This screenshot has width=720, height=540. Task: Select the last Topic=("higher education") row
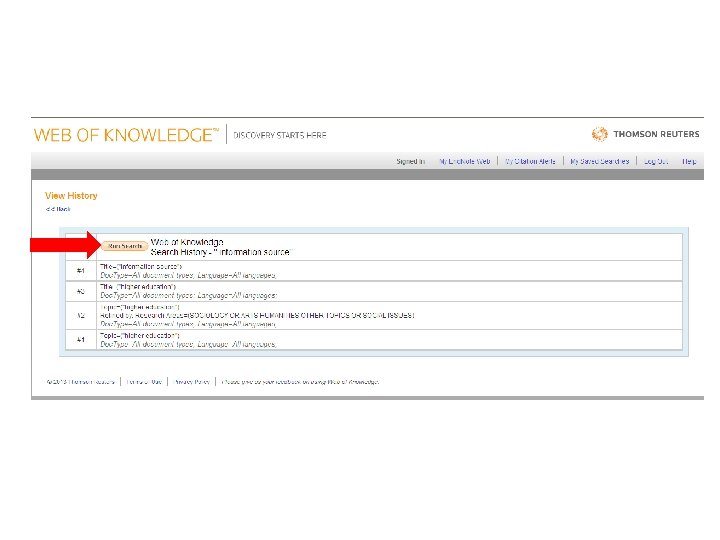pyautogui.click(x=374, y=340)
